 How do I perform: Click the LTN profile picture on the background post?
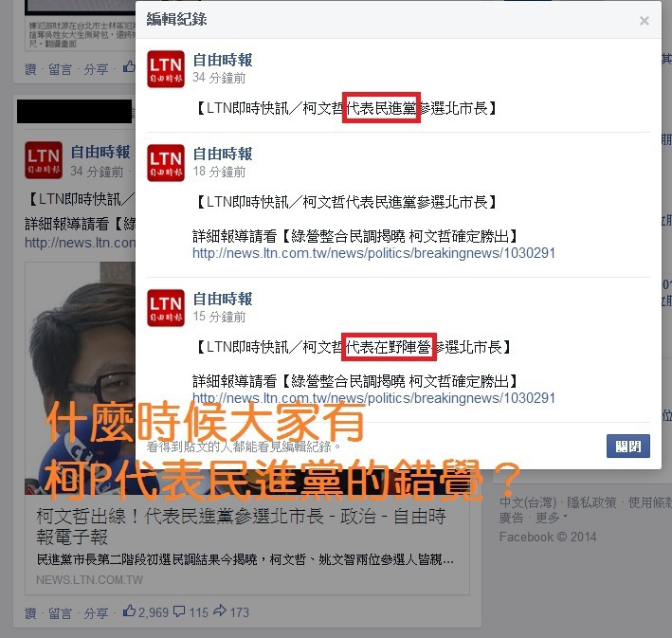pyautogui.click(x=44, y=160)
